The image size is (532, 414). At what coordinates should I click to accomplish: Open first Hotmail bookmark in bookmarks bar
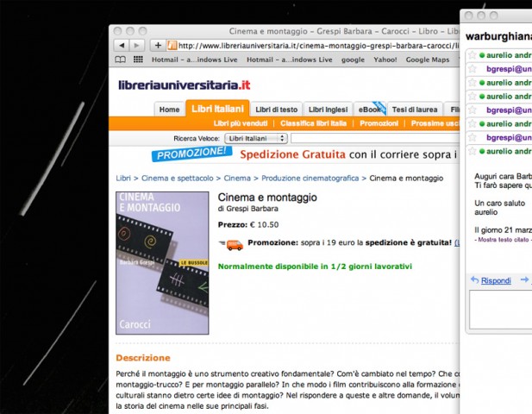pyautogui.click(x=194, y=60)
